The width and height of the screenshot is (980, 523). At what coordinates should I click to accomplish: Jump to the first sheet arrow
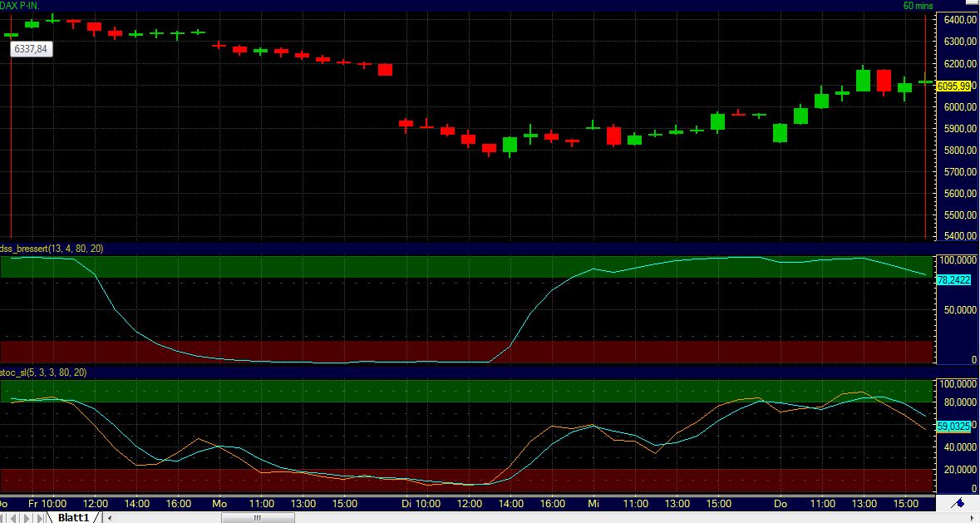2,518
